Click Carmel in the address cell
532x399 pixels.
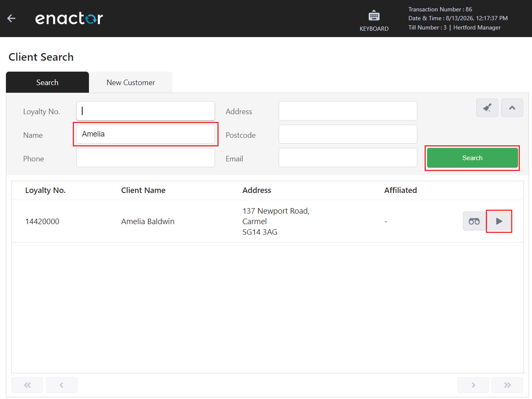tap(255, 222)
